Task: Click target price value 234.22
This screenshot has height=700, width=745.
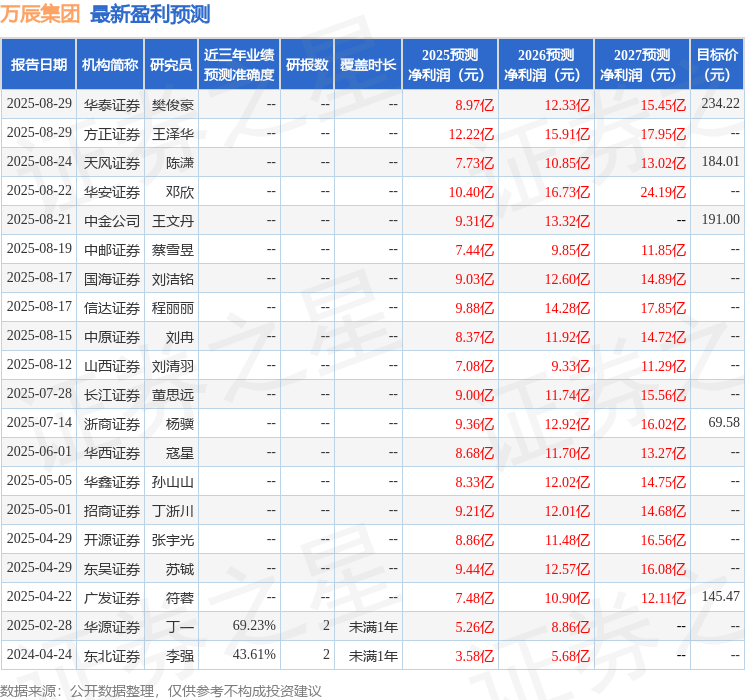Action: pos(720,103)
